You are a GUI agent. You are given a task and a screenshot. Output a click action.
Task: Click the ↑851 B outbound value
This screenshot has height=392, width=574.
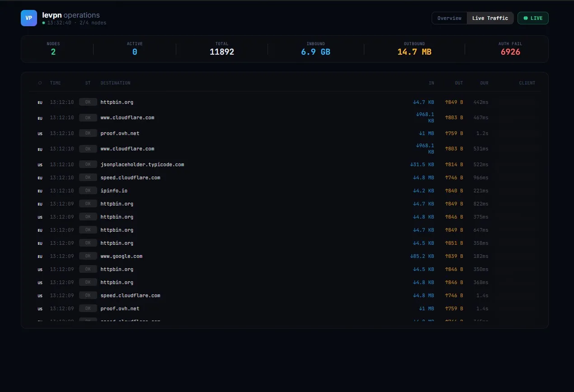pyautogui.click(x=454, y=243)
